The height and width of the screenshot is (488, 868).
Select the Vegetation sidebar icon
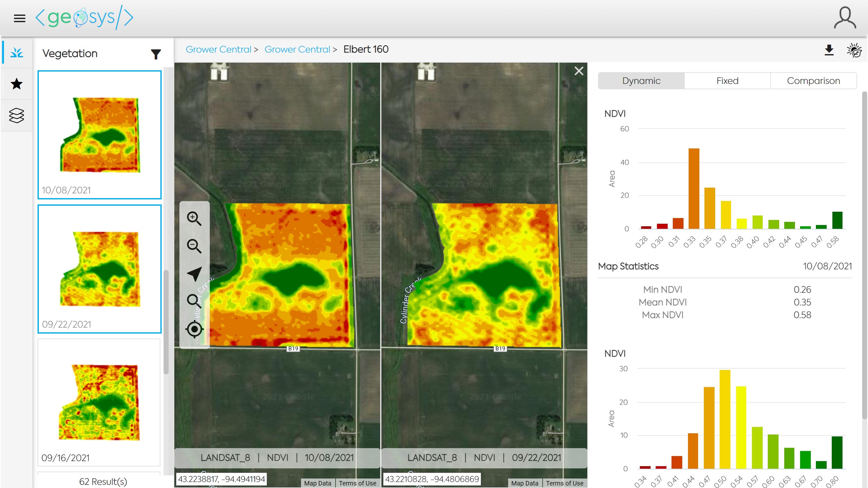pos(17,52)
